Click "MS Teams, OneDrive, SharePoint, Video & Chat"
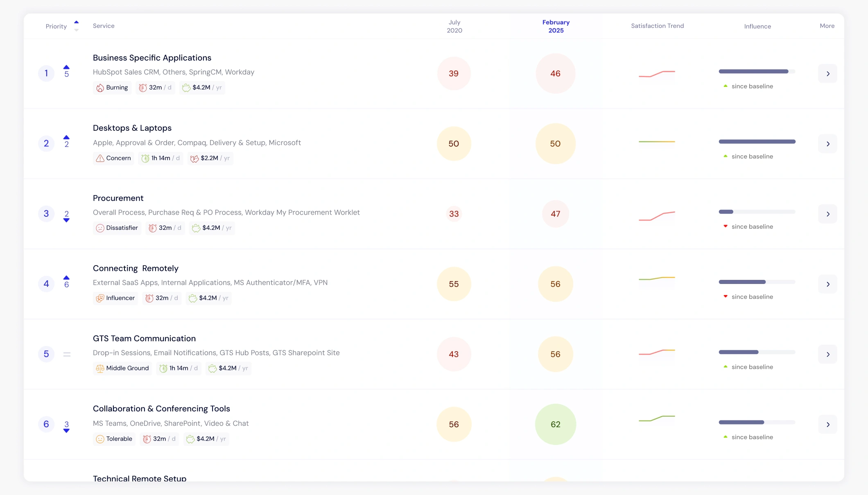This screenshot has height=495, width=868. click(x=171, y=423)
